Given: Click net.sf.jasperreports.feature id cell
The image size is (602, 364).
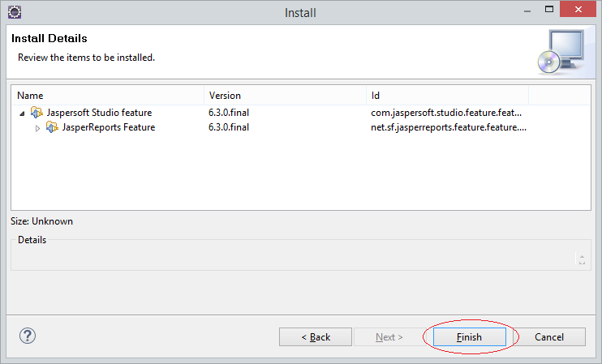Looking at the screenshot, I should pos(449,127).
